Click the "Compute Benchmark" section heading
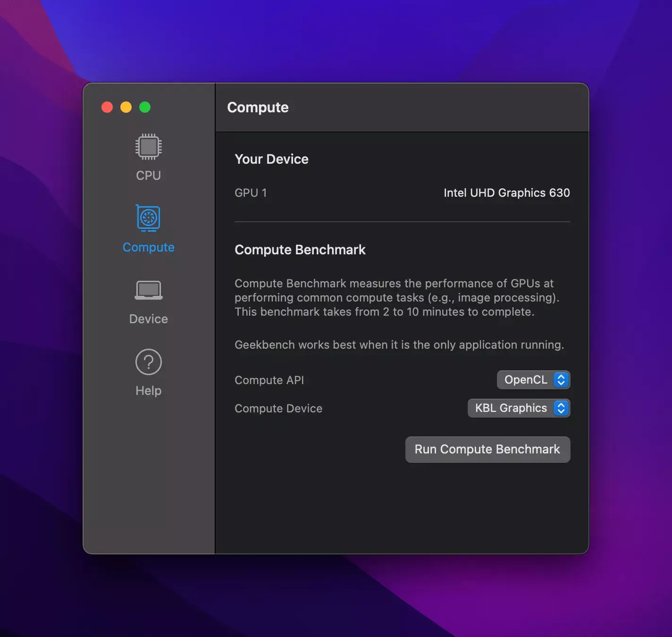This screenshot has height=637, width=672. pyautogui.click(x=300, y=250)
